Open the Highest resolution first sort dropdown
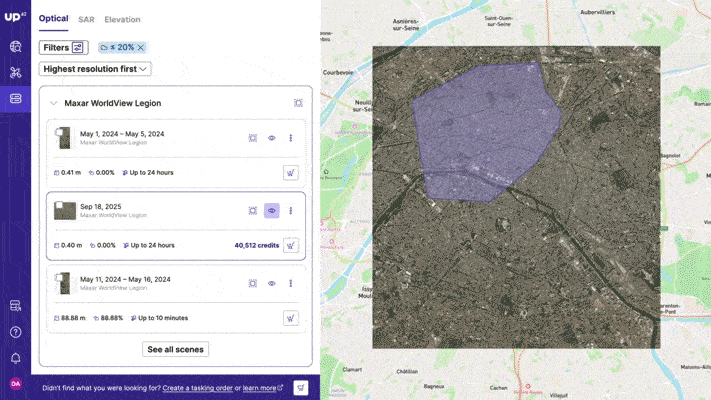 [95, 69]
